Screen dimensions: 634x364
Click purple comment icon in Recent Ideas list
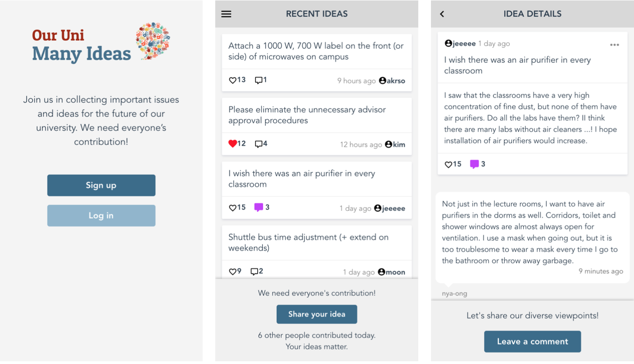point(259,207)
